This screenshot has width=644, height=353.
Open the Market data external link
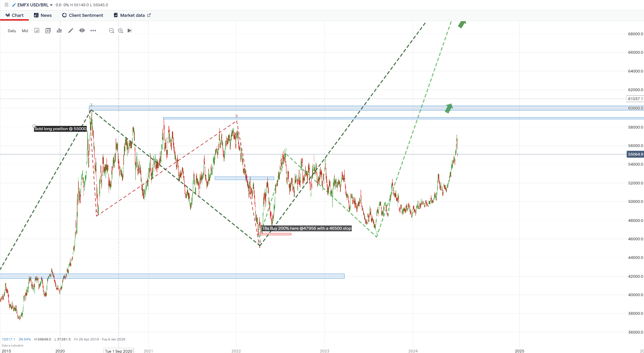point(132,15)
